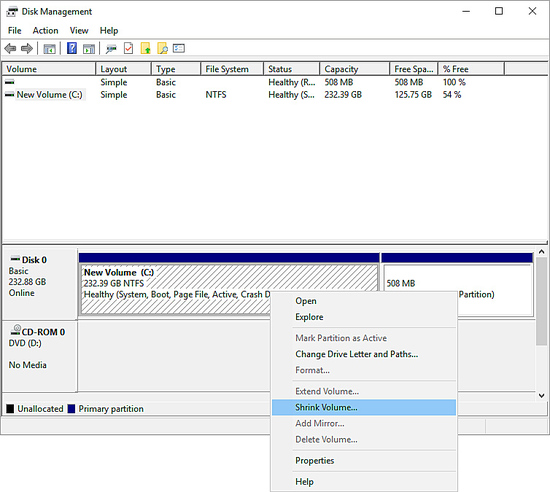Click scroll-up arrow in disk pane
Viewport: 550px width, 492px height.
click(x=542, y=252)
